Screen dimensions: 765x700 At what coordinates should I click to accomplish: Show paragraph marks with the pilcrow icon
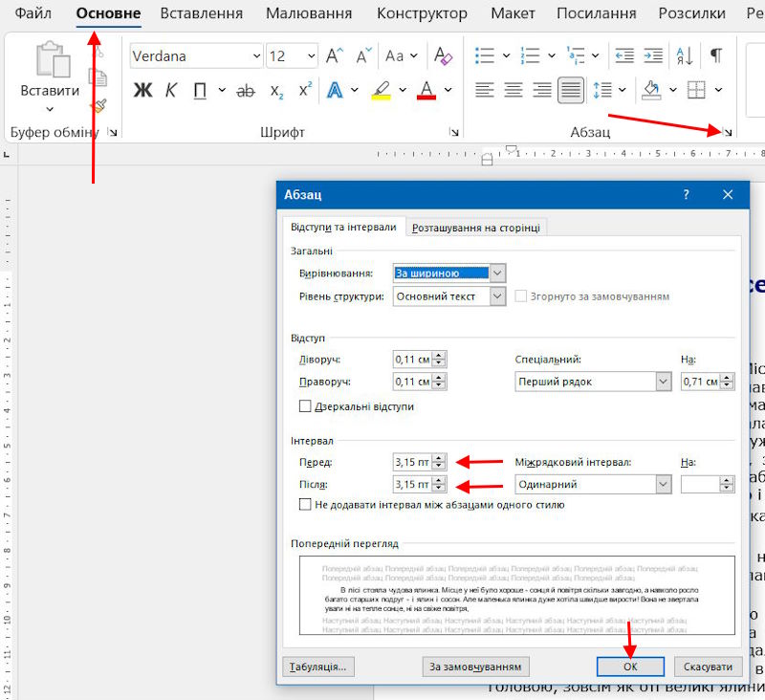pos(715,55)
